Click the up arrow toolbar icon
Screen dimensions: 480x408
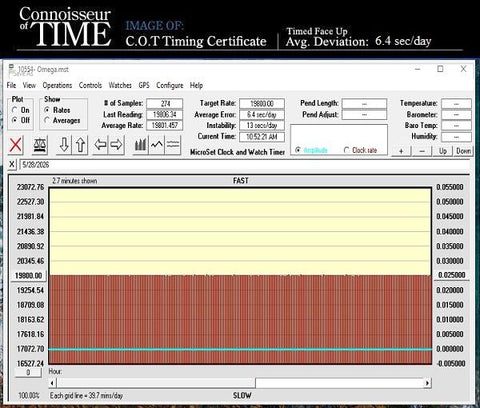(x=80, y=145)
